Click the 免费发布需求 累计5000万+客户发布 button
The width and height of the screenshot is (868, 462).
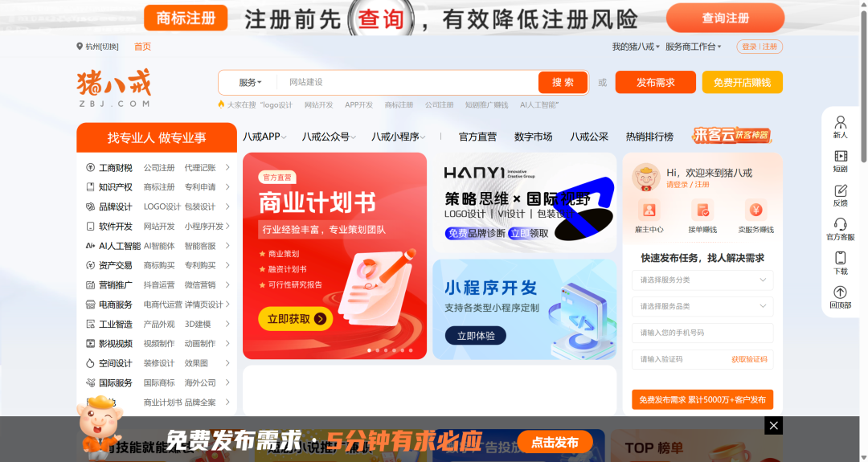click(702, 399)
